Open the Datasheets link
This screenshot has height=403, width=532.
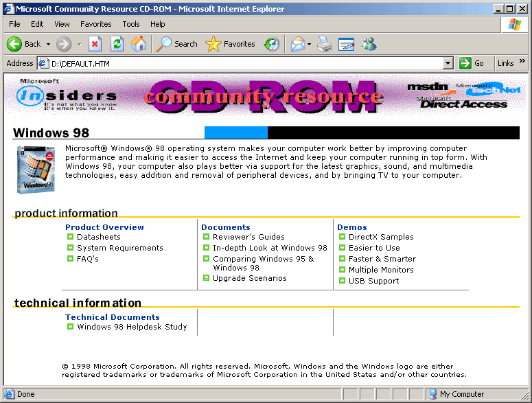99,237
